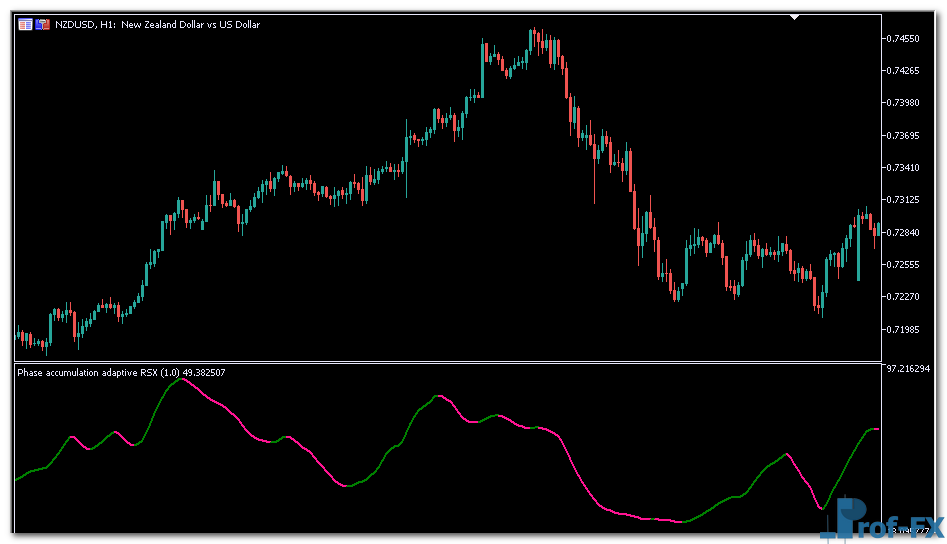947x544 pixels.
Task: Click the 0.74550 price scale label
Action: tap(904, 39)
